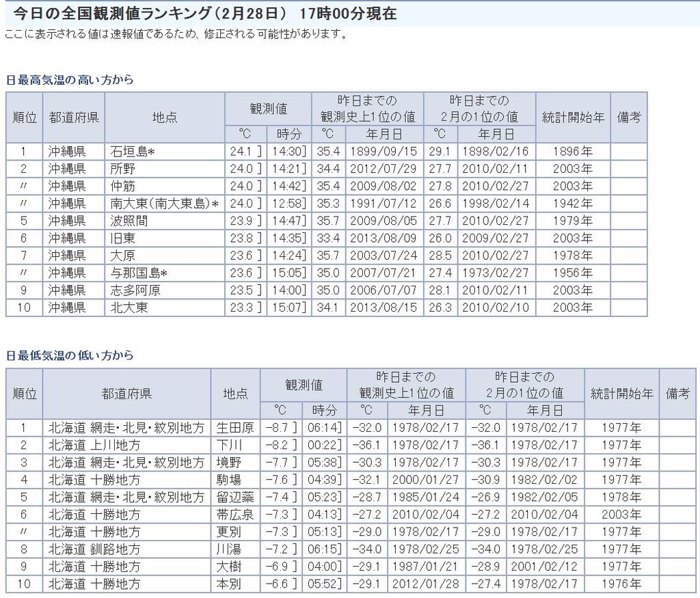This screenshot has height=598, width=700.
Task: Click the 川湯 location name
Action: pos(228,549)
